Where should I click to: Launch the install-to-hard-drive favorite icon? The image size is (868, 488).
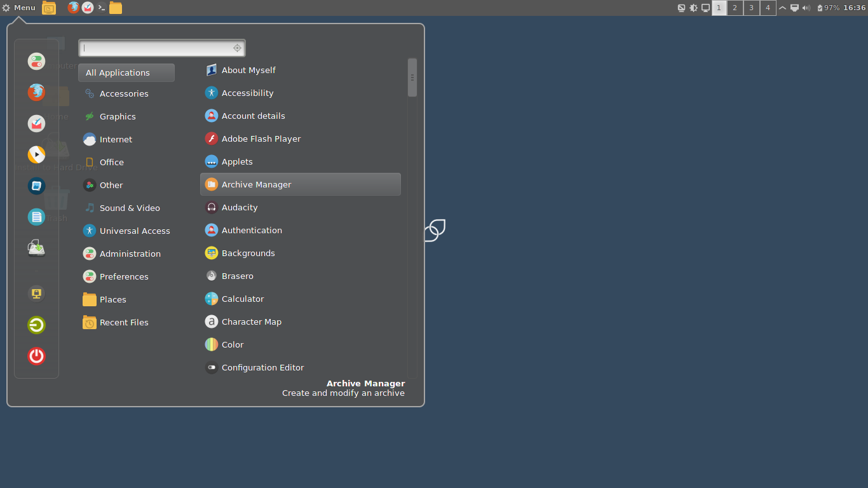36,248
